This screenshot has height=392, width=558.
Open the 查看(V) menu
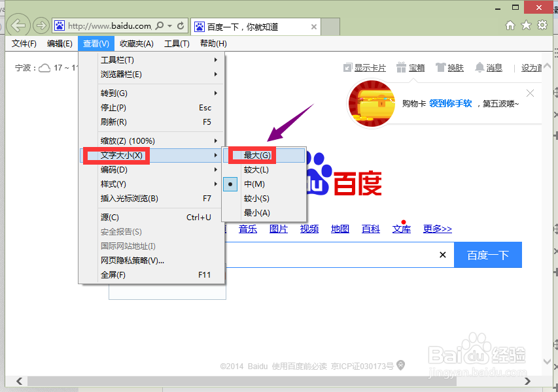click(96, 43)
